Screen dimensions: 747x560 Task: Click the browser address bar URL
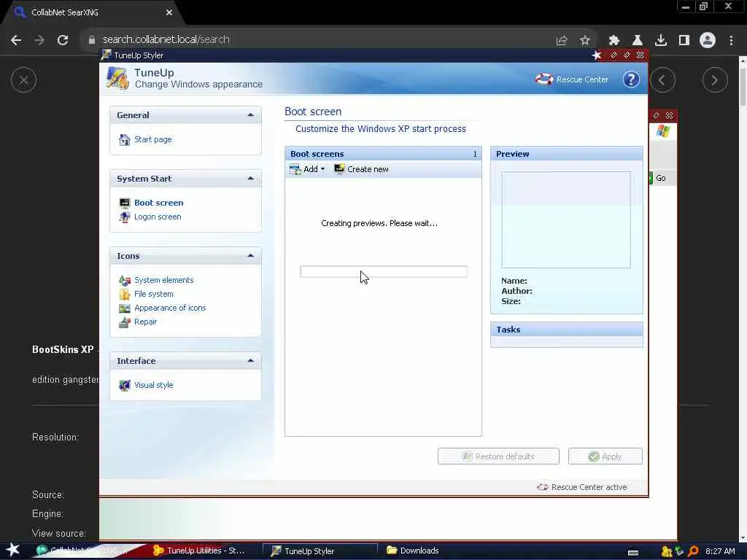tap(166, 39)
